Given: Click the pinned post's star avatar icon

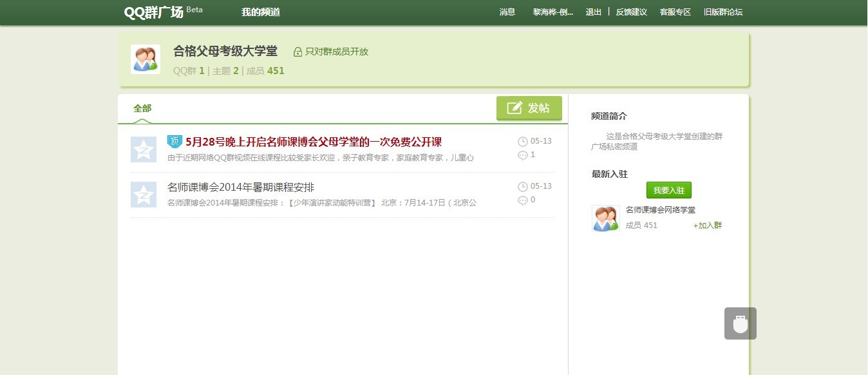Looking at the screenshot, I should pos(143,149).
